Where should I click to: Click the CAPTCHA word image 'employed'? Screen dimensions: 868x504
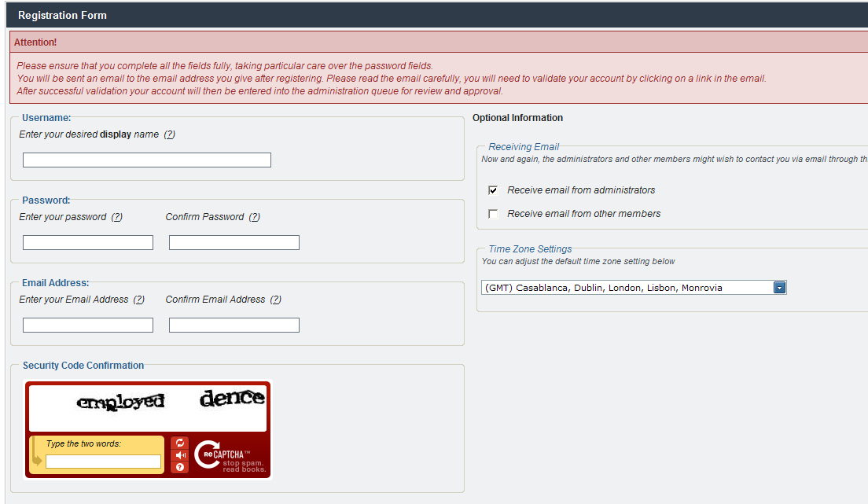[x=120, y=402]
